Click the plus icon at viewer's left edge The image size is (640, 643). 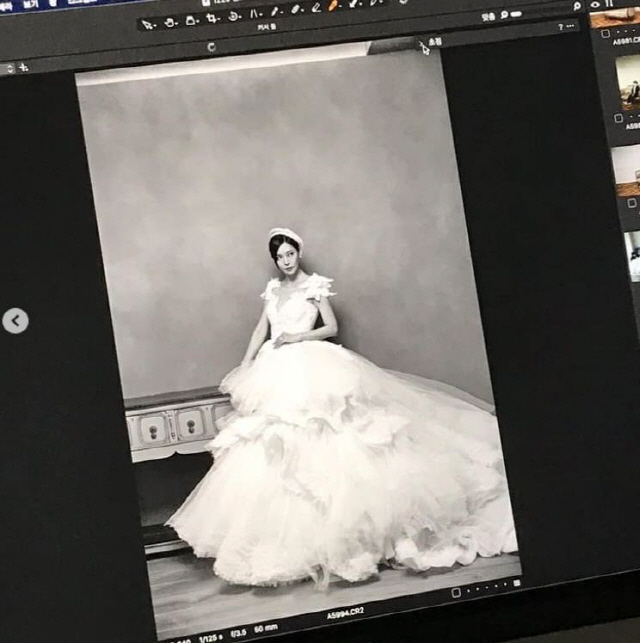click(24, 67)
